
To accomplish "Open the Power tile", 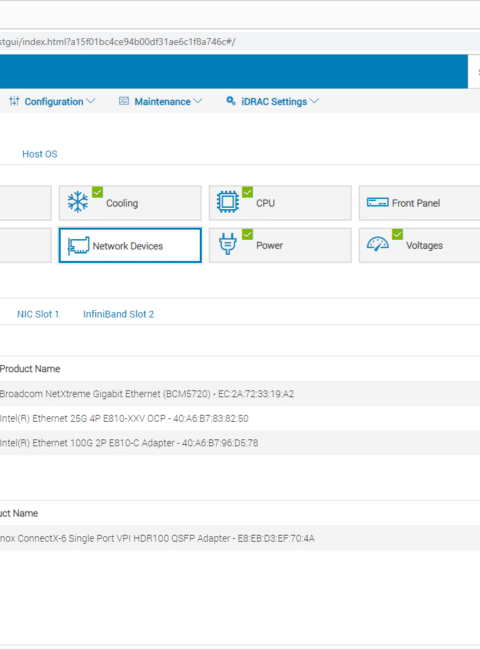I will click(x=280, y=245).
